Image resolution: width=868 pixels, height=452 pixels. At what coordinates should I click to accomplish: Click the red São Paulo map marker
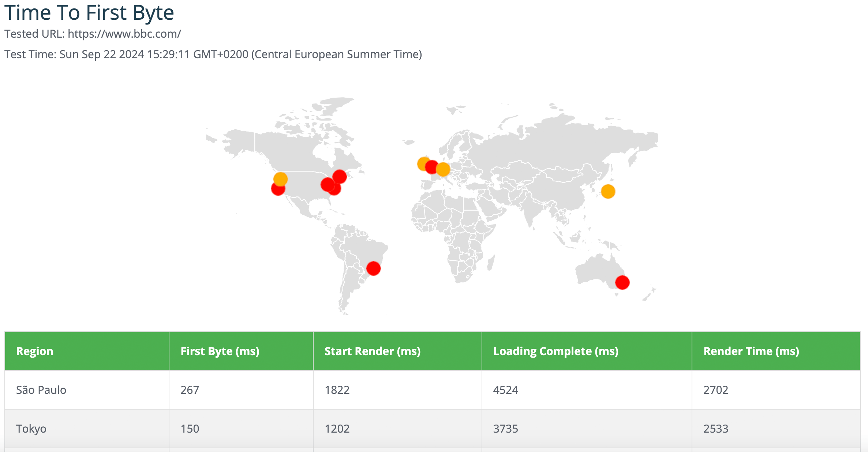pos(373,268)
